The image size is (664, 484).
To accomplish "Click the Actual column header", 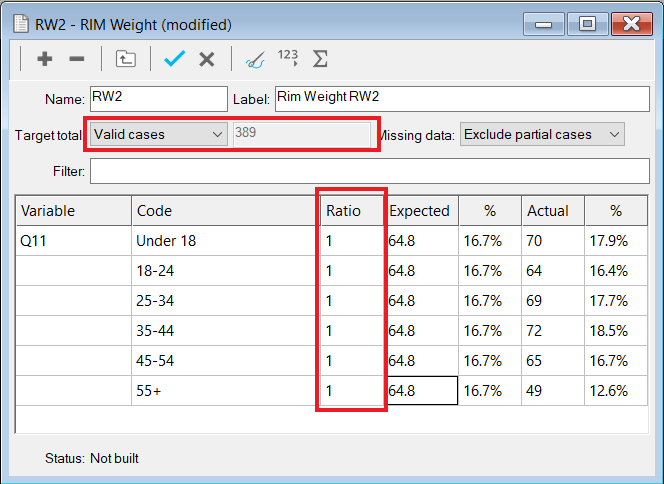I will coord(553,210).
